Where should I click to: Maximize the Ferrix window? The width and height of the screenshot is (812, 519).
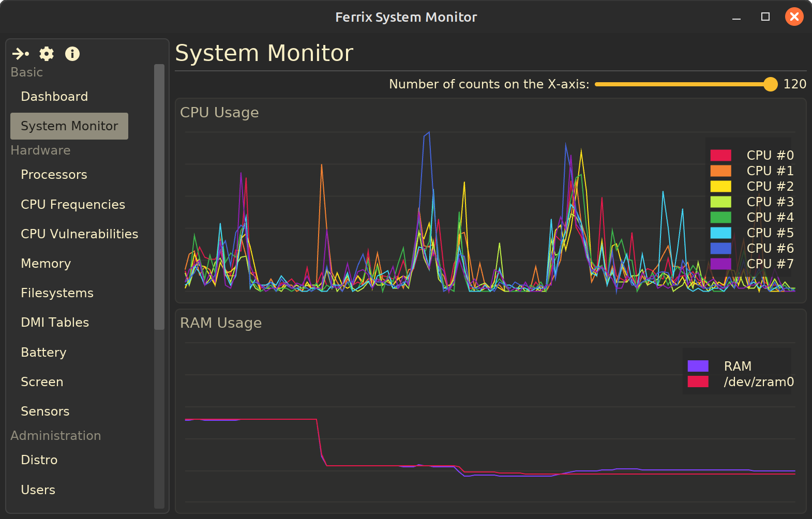pyautogui.click(x=765, y=17)
